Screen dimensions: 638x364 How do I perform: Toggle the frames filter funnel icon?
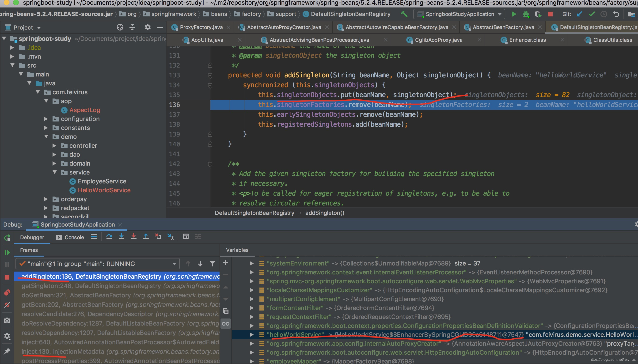coord(212,263)
